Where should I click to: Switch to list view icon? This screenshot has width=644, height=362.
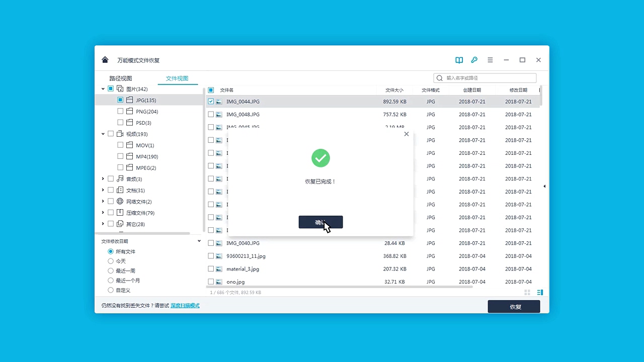(x=540, y=292)
